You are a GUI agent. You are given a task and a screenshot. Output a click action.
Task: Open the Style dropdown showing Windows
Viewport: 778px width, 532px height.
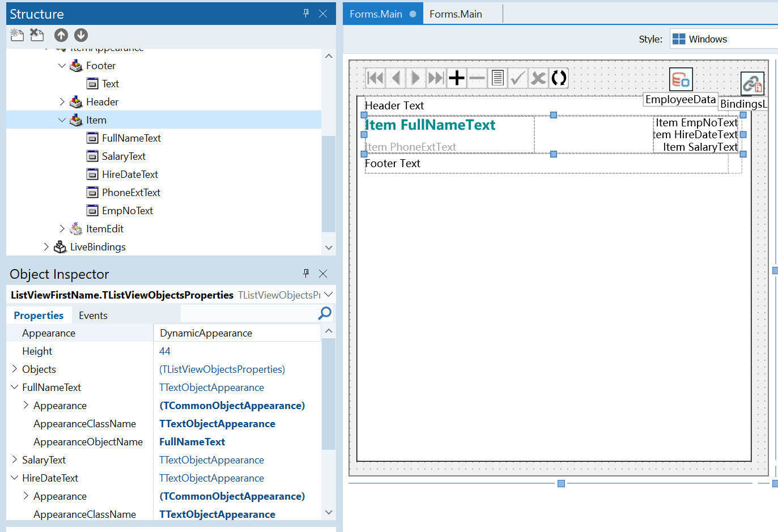tap(724, 39)
